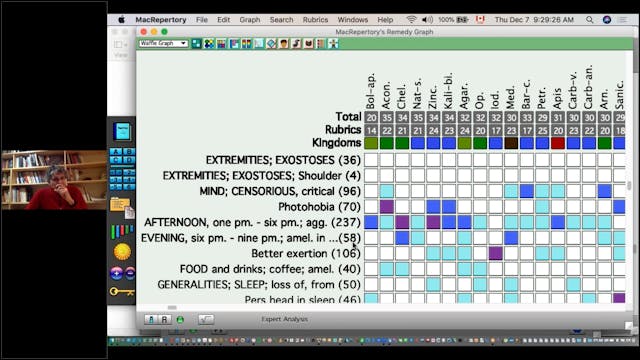Open the colored bars graph sidebar icon
Screen dimensions: 640x360
point(122,231)
